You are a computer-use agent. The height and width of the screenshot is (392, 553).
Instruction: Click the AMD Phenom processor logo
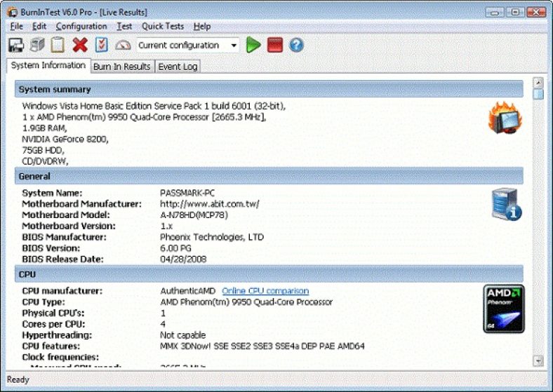pyautogui.click(x=504, y=309)
